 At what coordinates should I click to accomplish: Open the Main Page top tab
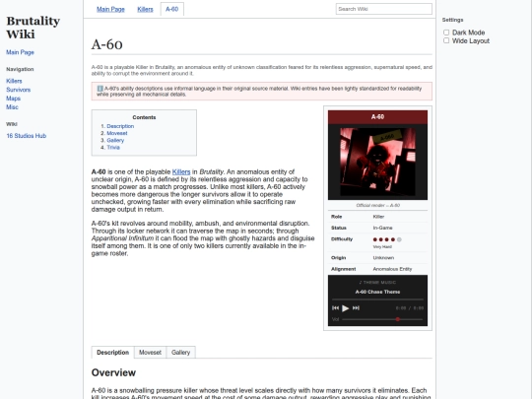click(110, 9)
